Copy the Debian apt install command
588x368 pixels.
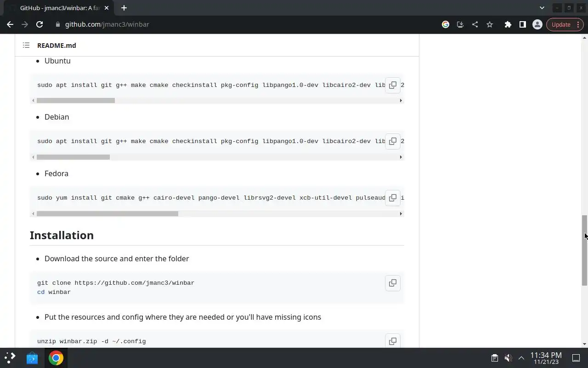(x=393, y=141)
